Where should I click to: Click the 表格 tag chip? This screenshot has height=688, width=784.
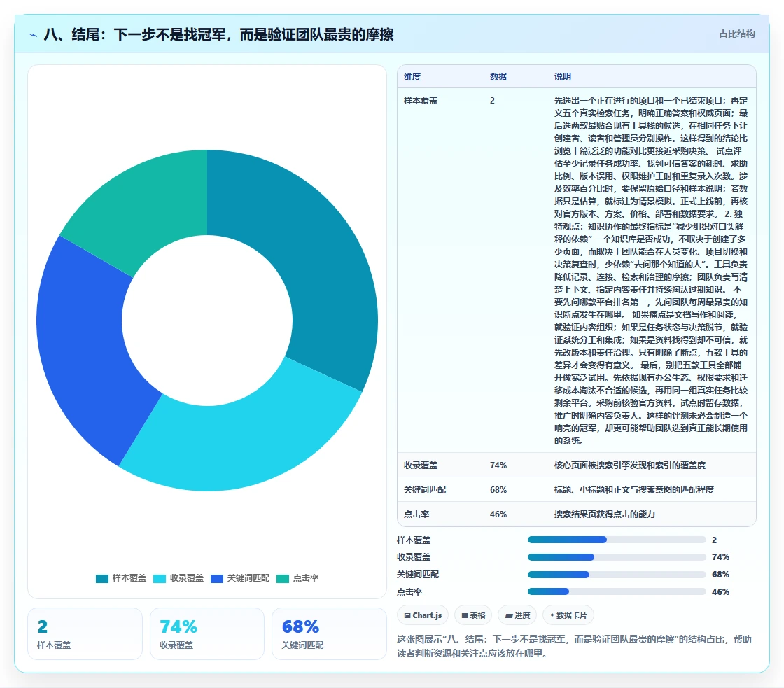pyautogui.click(x=473, y=615)
